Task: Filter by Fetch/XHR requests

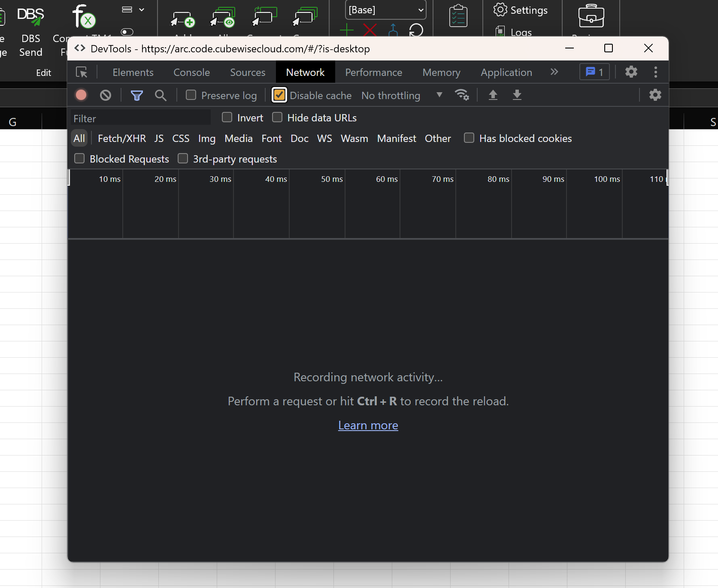Action: (x=122, y=139)
